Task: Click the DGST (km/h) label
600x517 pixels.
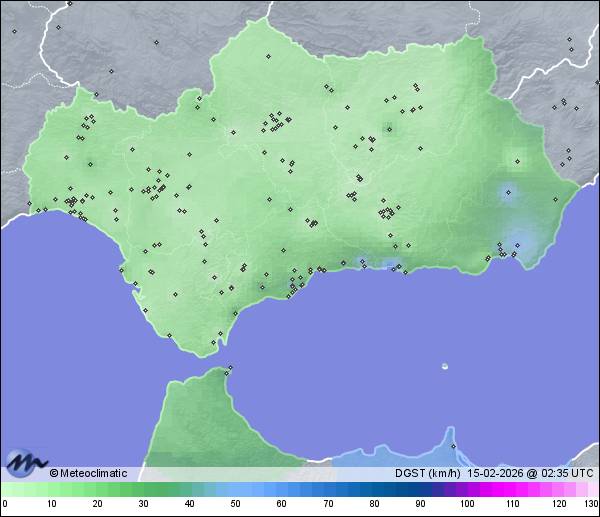Action: 428,473
